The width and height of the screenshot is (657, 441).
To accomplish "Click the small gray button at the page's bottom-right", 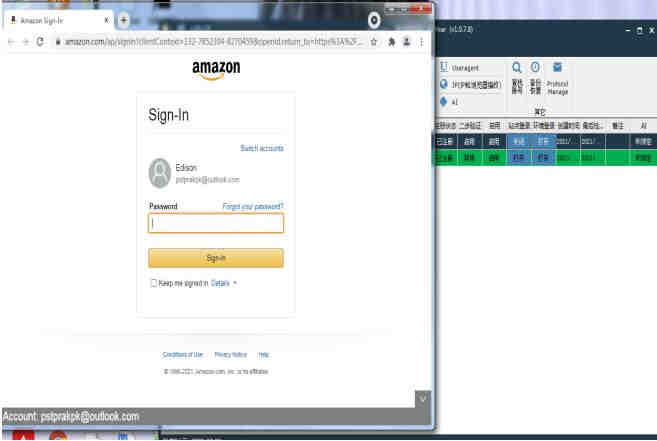I will coord(423,399).
